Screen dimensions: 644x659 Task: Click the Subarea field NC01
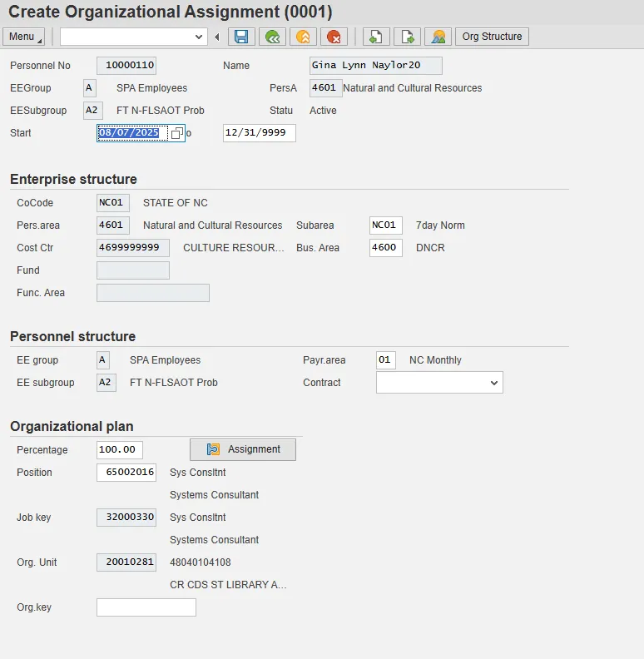pyautogui.click(x=386, y=225)
